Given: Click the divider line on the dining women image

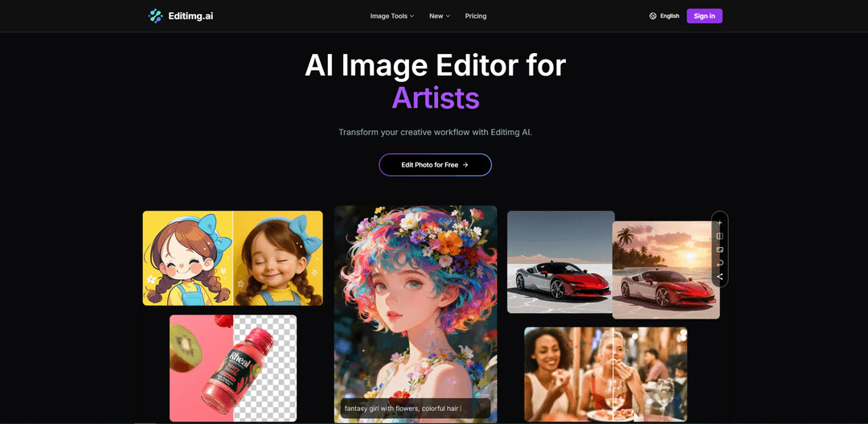Looking at the screenshot, I should coord(613,374).
